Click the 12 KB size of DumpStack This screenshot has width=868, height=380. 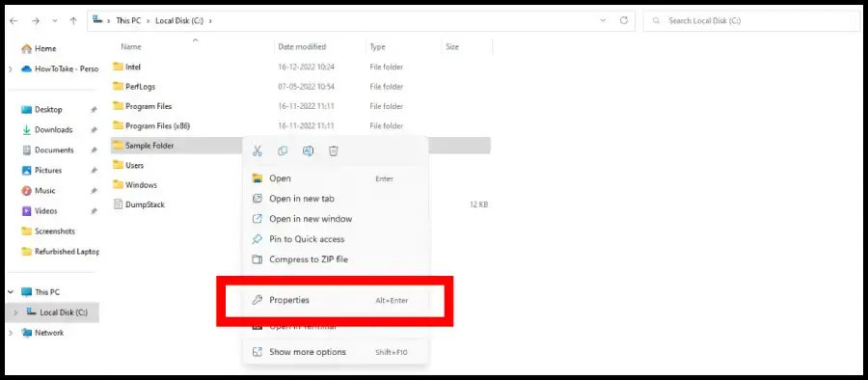coord(478,204)
